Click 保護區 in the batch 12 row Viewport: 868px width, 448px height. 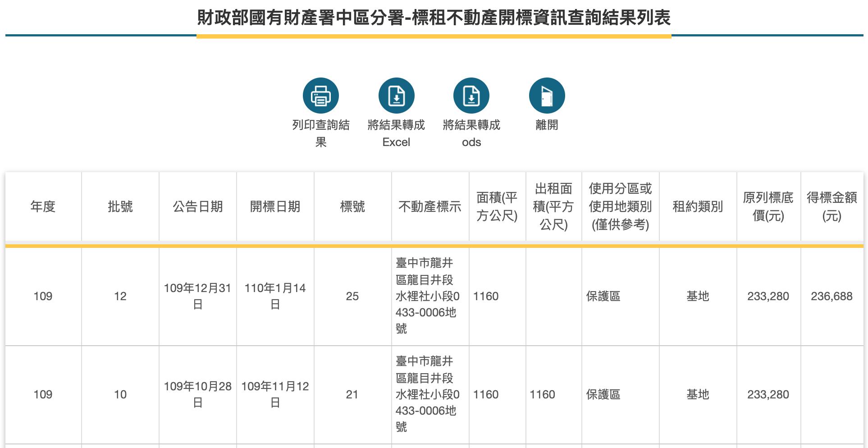[x=603, y=296]
